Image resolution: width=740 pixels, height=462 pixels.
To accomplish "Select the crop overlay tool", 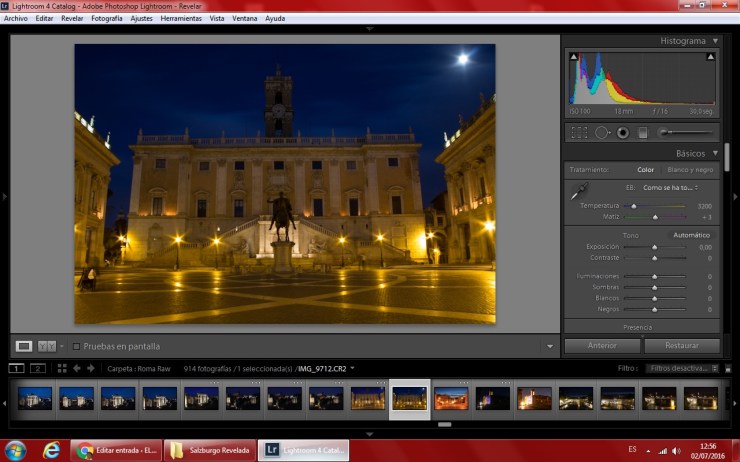I will click(579, 132).
